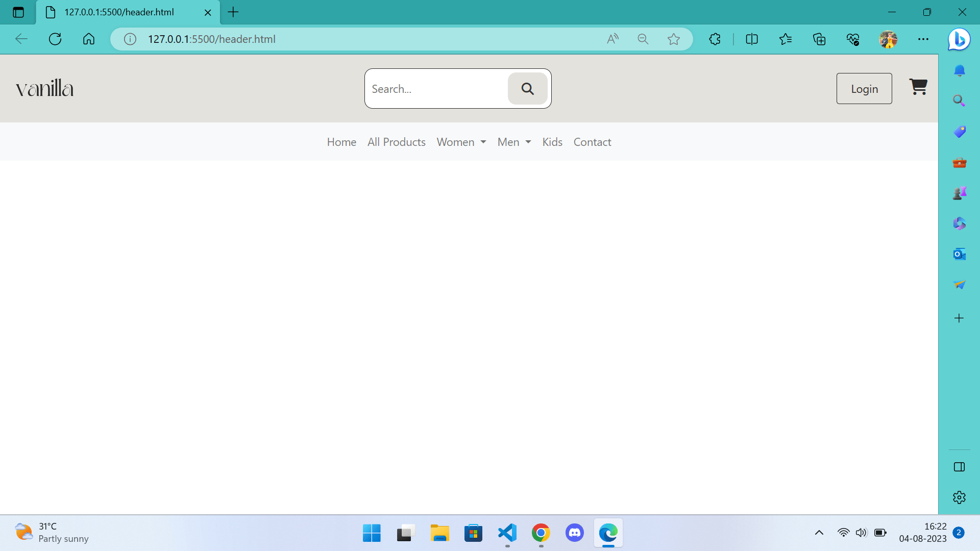Add this page to favorites via star icon
Image resolution: width=980 pixels, height=551 pixels.
click(x=674, y=39)
